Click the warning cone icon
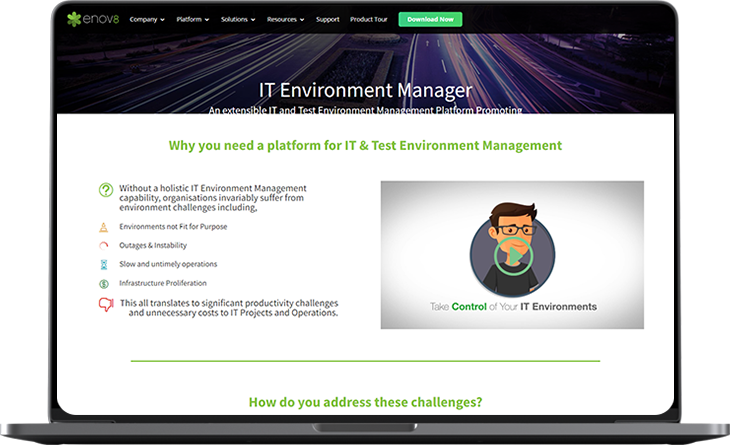730x445 pixels. tap(103, 227)
